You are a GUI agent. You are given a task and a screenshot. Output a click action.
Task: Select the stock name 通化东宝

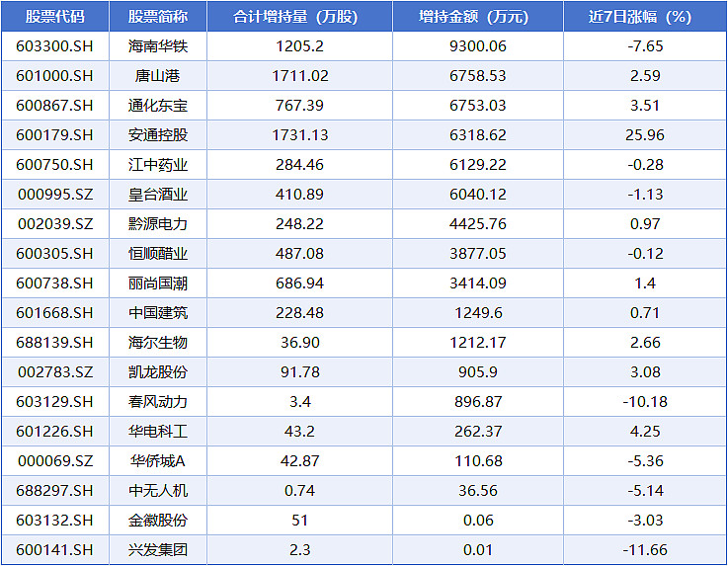click(x=158, y=106)
